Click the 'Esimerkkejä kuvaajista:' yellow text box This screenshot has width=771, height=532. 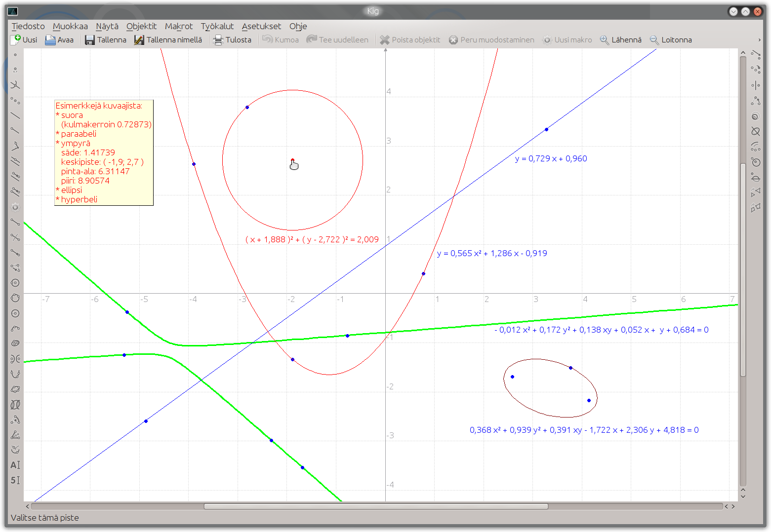point(104,152)
